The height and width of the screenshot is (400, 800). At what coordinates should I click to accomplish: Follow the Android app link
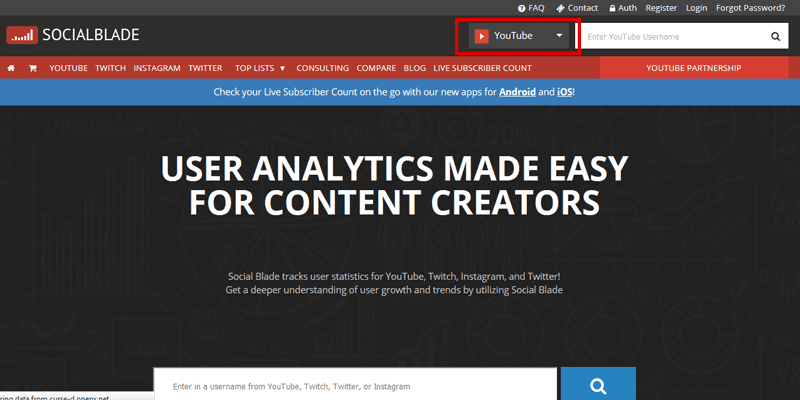pos(517,92)
